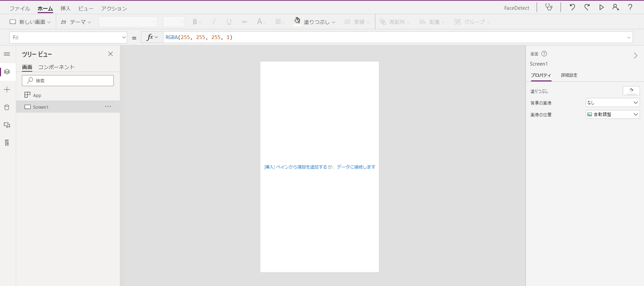
Task: Switch to 画面 tab in tree view
Action: (x=27, y=67)
